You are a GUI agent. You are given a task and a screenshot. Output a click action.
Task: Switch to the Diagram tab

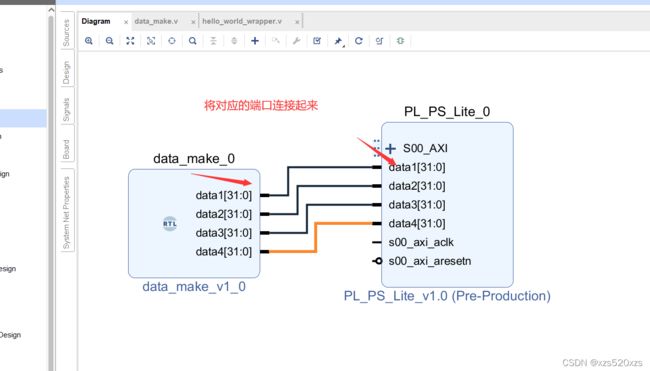coord(96,21)
